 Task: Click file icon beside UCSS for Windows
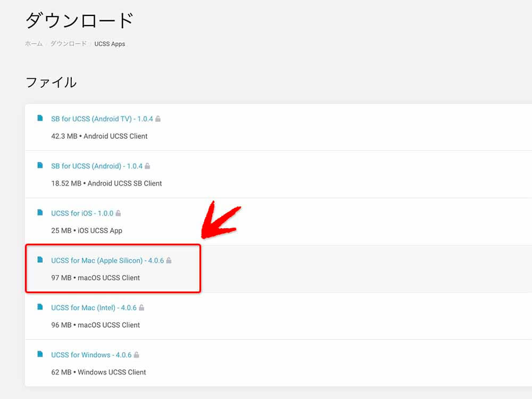[x=40, y=354]
